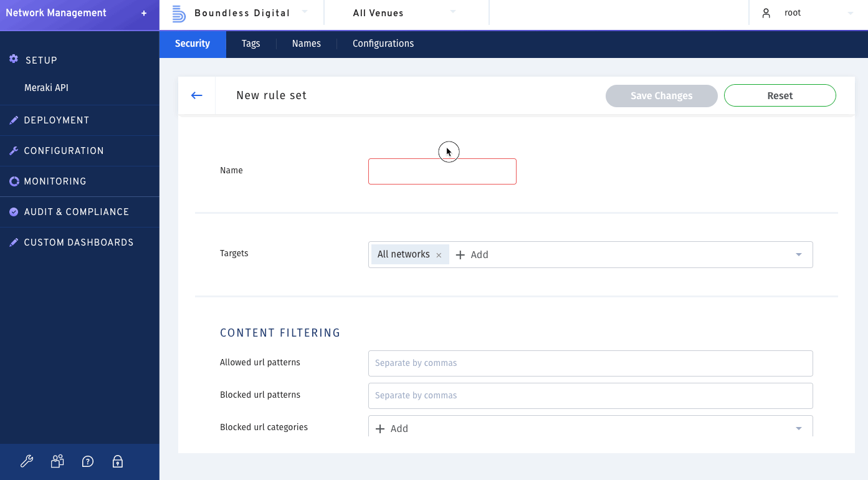
Task: Switch to the Tags tab
Action: [251, 44]
